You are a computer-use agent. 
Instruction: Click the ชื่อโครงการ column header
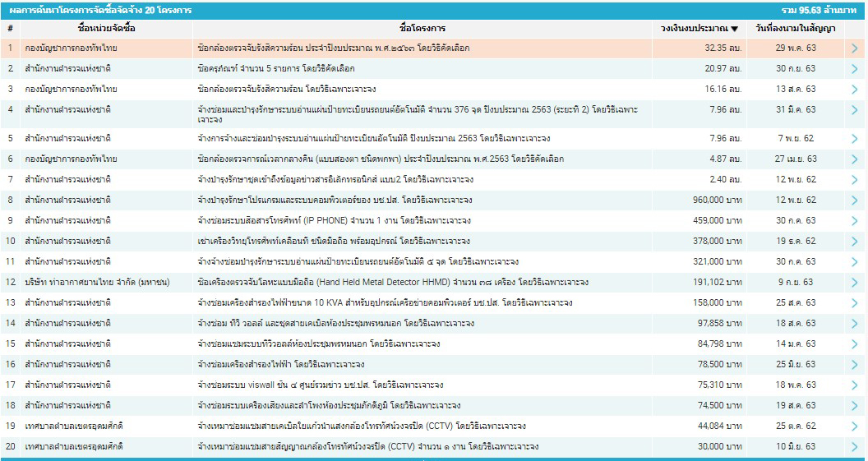422,29
